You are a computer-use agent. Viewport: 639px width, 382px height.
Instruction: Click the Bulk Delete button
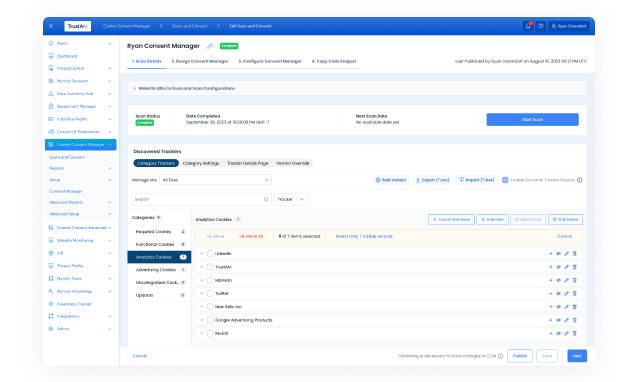point(565,219)
